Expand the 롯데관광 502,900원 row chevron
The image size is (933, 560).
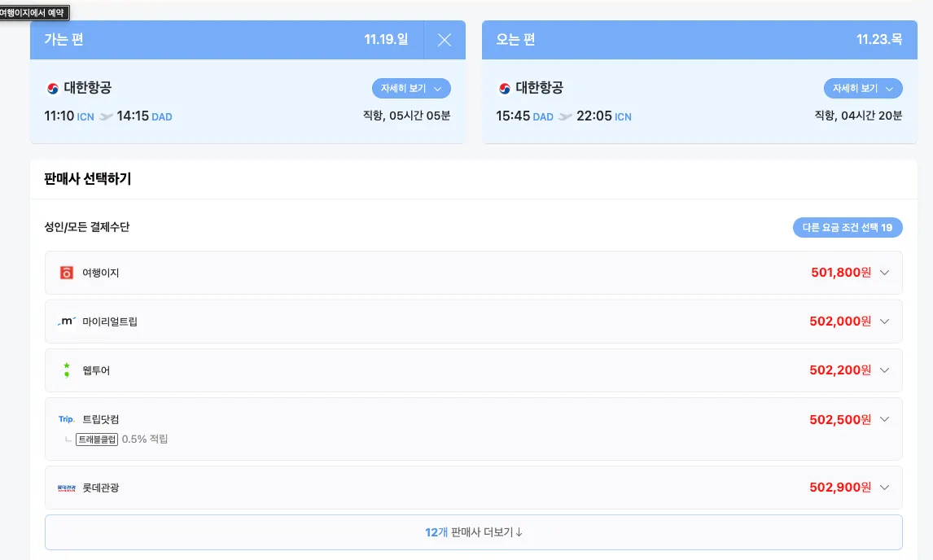[885, 488]
